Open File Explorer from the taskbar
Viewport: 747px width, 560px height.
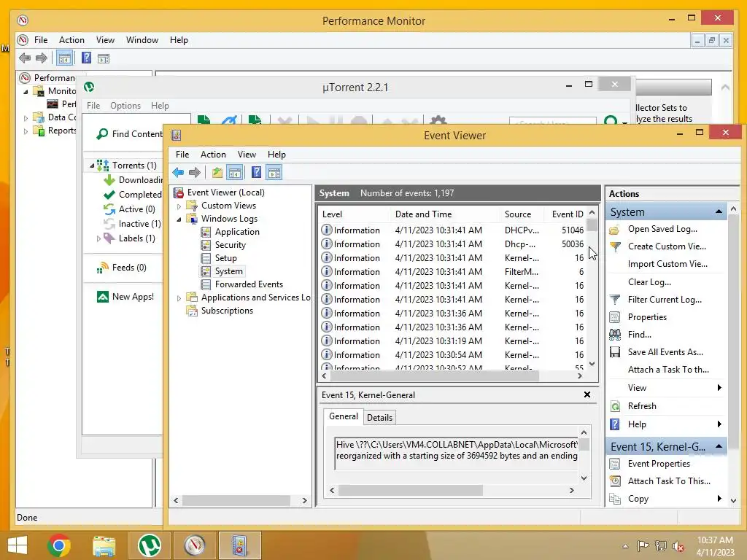click(x=104, y=545)
